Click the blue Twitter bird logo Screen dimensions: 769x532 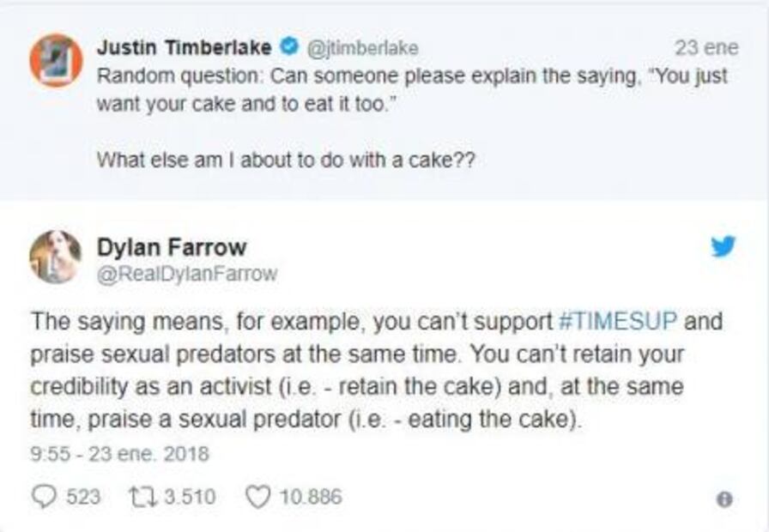tap(724, 247)
